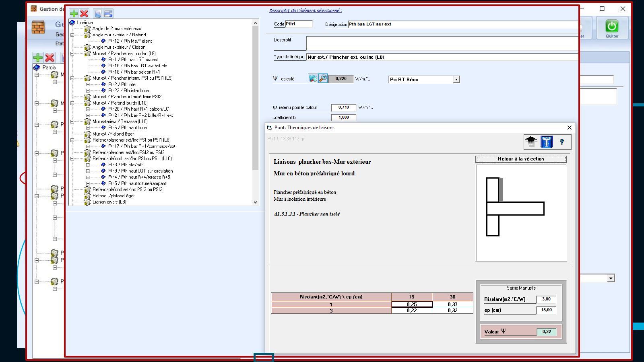Viewport: 644px width, 362px height.
Task: Click the Code field containing Pth1
Action: (x=299, y=24)
